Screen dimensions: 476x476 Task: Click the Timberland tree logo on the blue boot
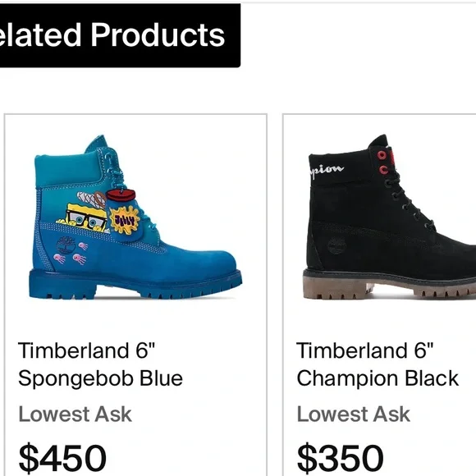pos(66,245)
